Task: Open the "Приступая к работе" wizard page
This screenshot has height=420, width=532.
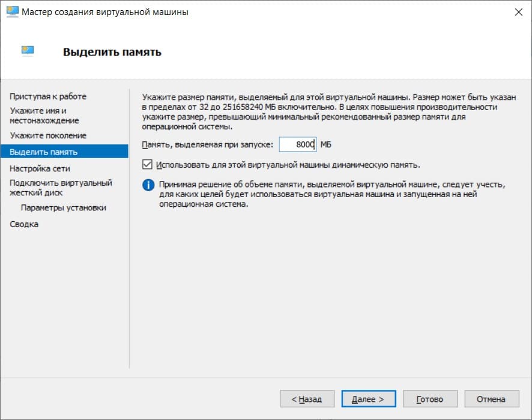Action: click(x=47, y=96)
